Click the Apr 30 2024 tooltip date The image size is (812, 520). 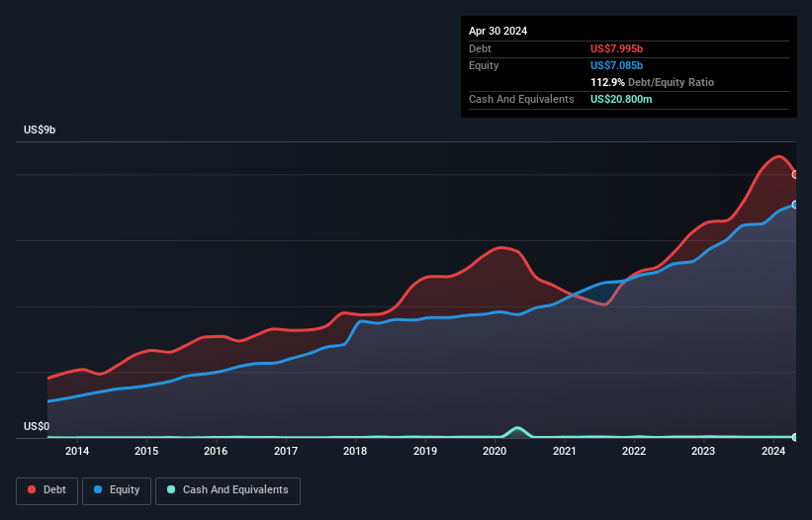point(498,31)
